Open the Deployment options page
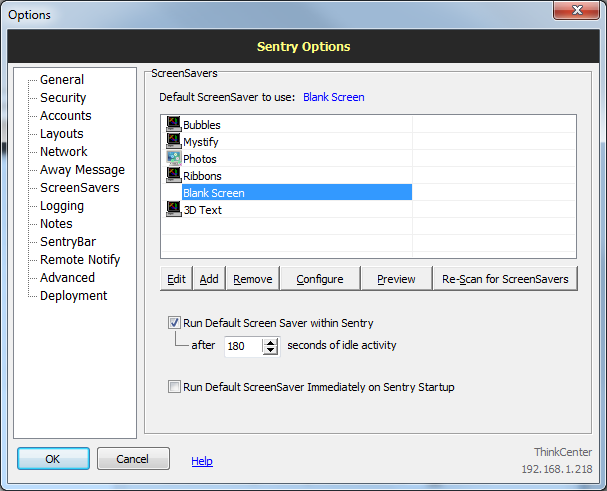 pyautogui.click(x=74, y=296)
